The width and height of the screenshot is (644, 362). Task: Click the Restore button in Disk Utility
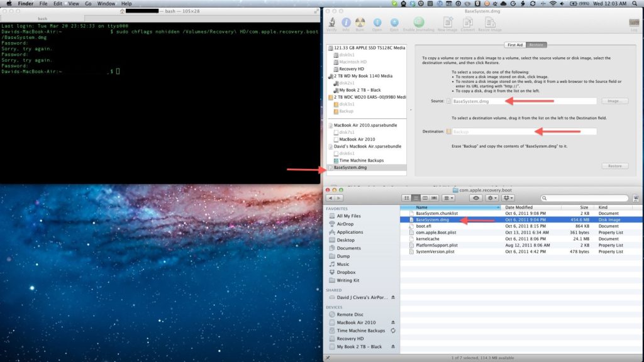coord(615,166)
